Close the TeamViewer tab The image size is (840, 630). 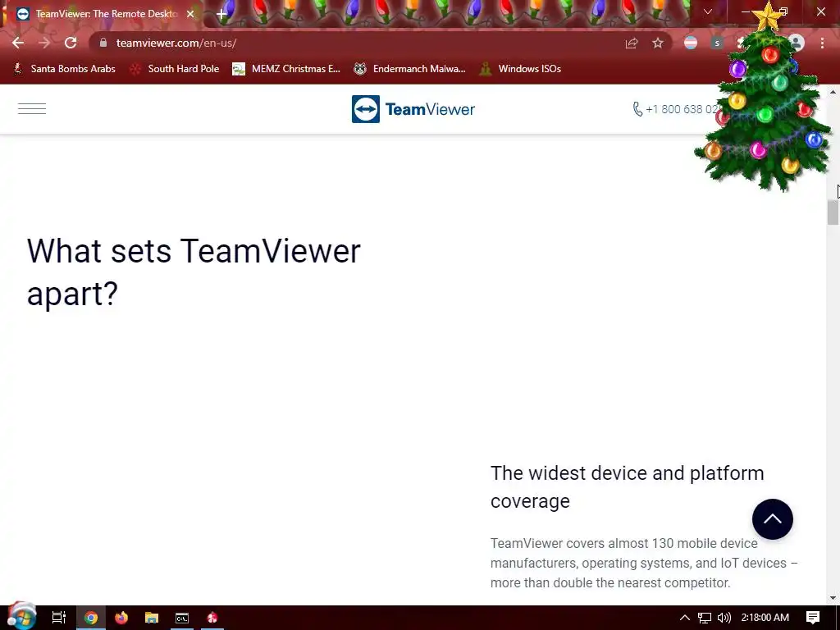point(190,14)
